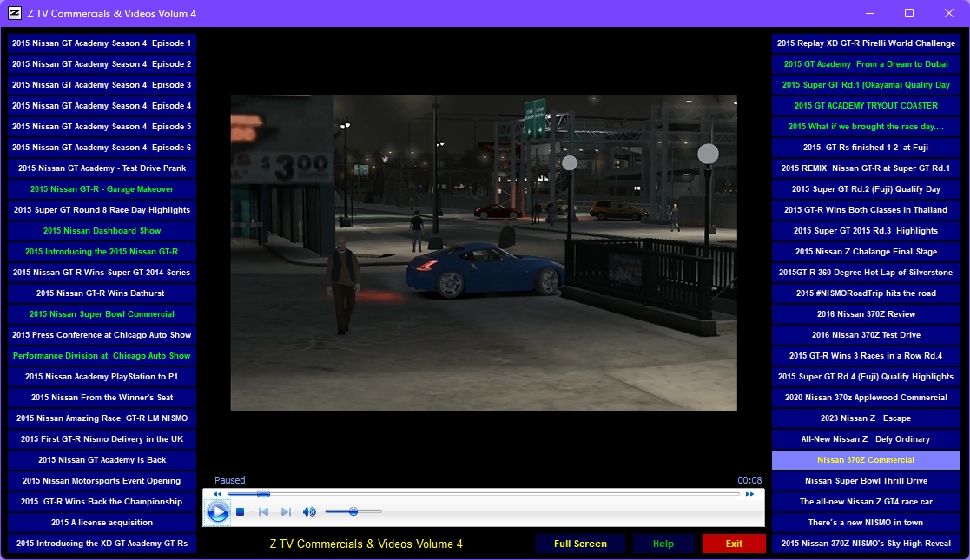Image resolution: width=970 pixels, height=560 pixels.
Task: Select Nissan Z Chalange Final Stage
Action: point(866,252)
